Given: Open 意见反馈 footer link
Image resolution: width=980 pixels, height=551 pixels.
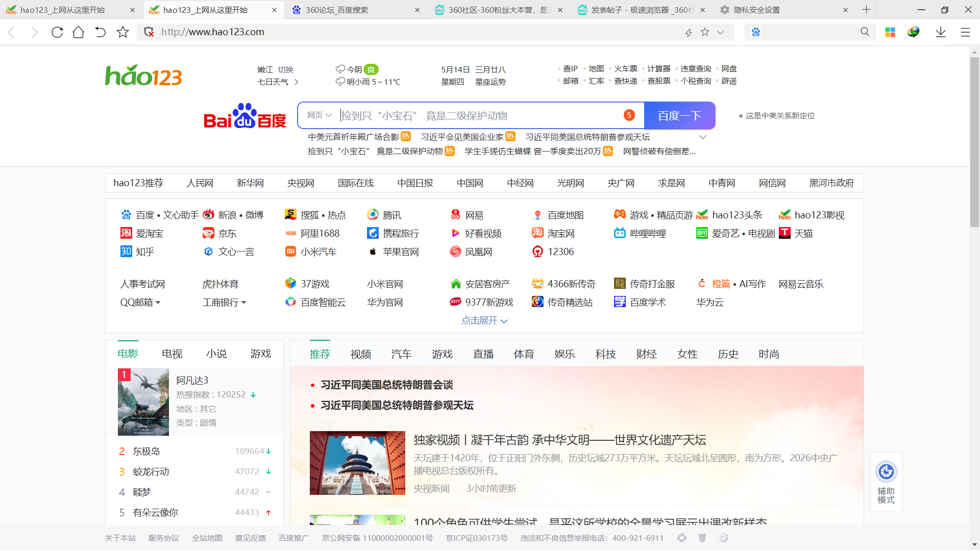Looking at the screenshot, I should tap(251, 538).
